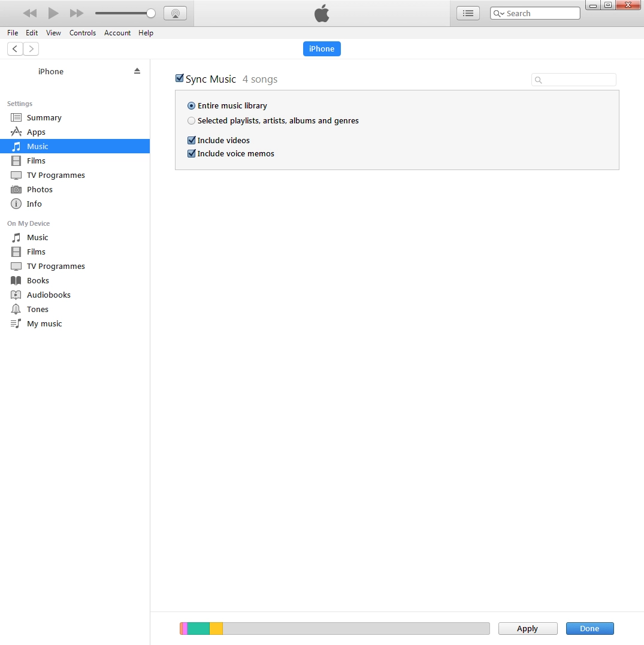
Task: Open Photos settings in sidebar
Action: (40, 189)
